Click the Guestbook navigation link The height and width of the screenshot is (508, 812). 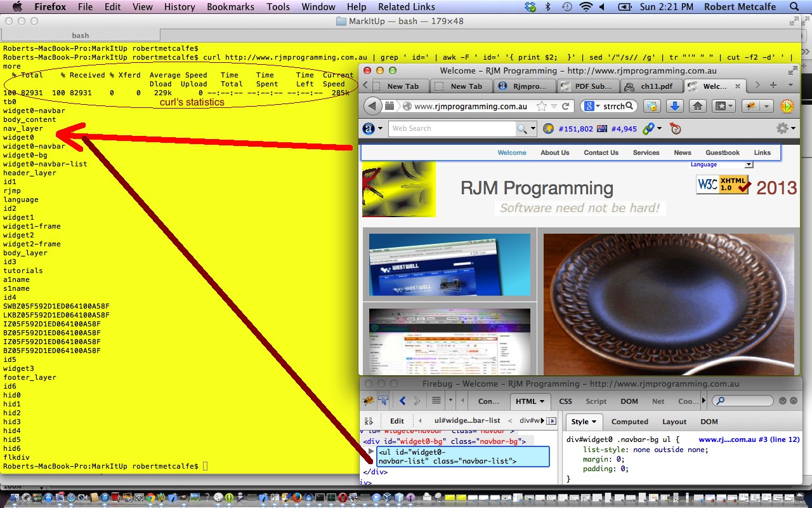point(723,152)
